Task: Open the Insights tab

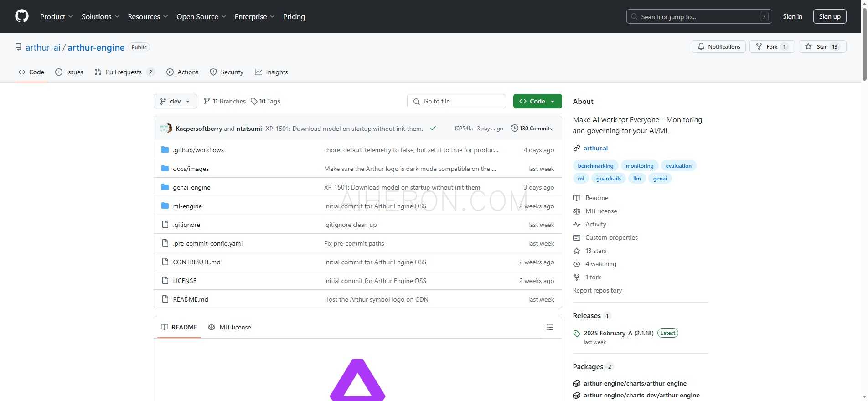Action: pyautogui.click(x=271, y=72)
